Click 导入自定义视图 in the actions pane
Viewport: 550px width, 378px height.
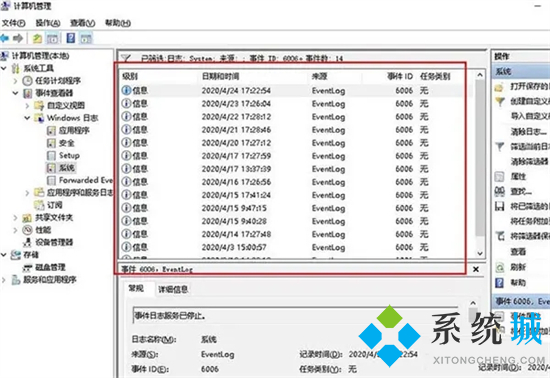coord(530,116)
